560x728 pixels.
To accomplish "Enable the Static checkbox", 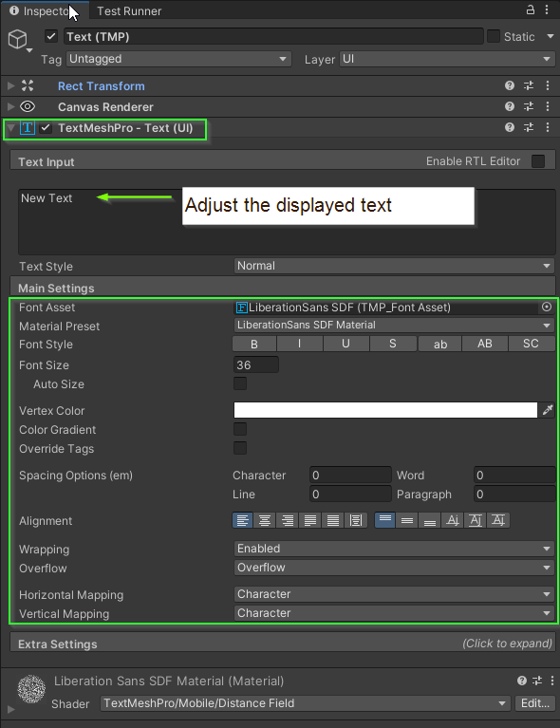I will coord(494,36).
